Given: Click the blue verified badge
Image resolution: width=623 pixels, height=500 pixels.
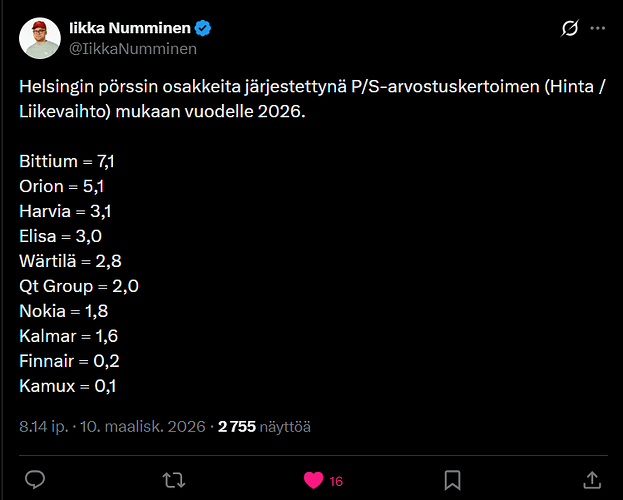Looking at the screenshot, I should click(x=203, y=28).
